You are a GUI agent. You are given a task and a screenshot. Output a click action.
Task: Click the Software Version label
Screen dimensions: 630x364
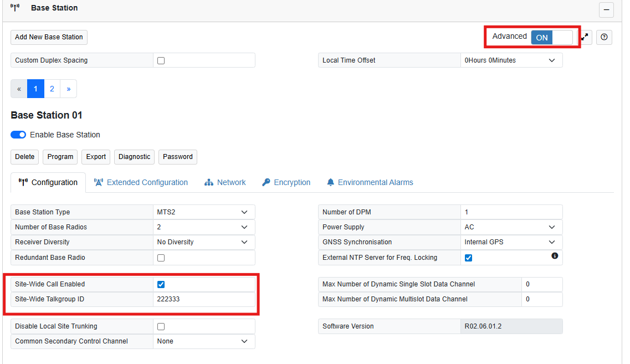pyautogui.click(x=348, y=326)
